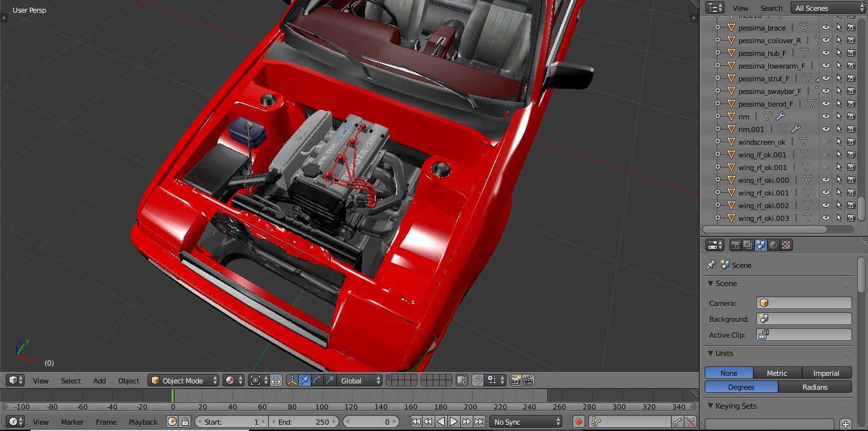The height and width of the screenshot is (431, 868).
Task: Select the rotate manipulator arc icon
Action: coord(317,380)
